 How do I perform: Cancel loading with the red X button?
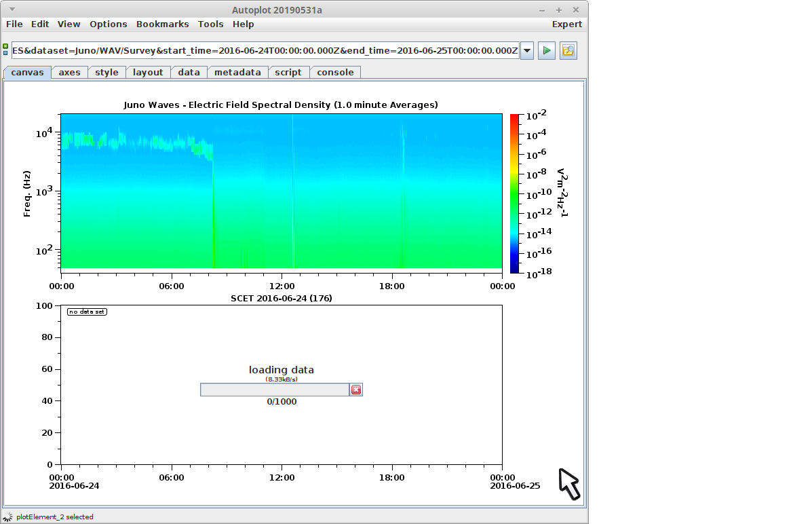pos(356,390)
